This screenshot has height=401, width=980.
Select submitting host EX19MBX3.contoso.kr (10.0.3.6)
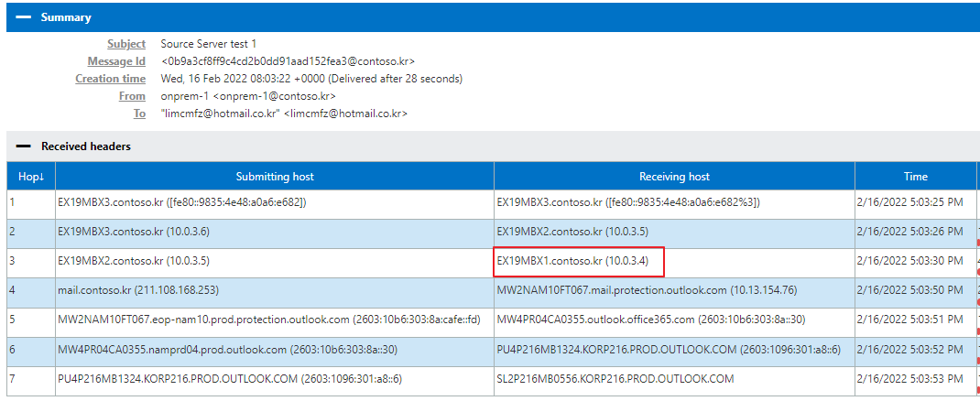click(133, 232)
